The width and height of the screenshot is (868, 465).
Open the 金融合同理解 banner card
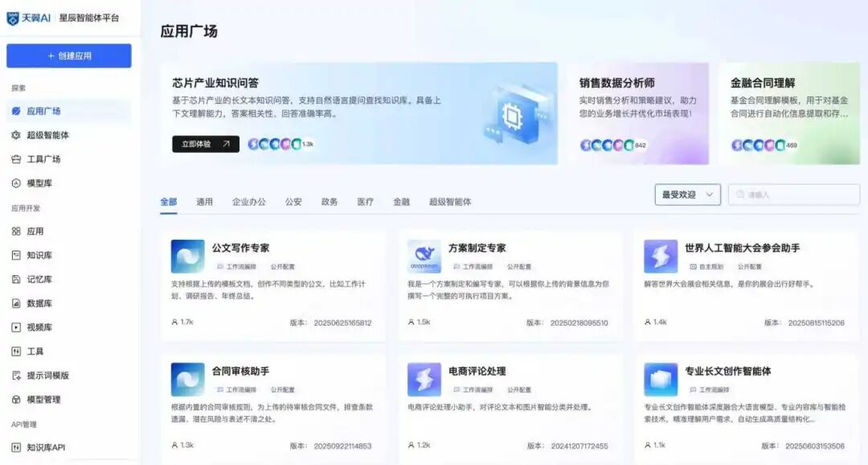point(788,113)
